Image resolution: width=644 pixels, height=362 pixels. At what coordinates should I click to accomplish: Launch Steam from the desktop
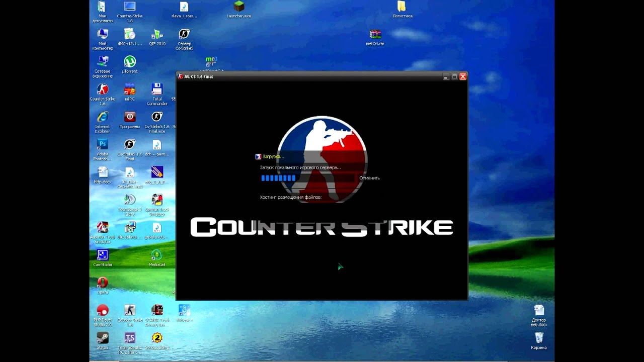click(102, 341)
